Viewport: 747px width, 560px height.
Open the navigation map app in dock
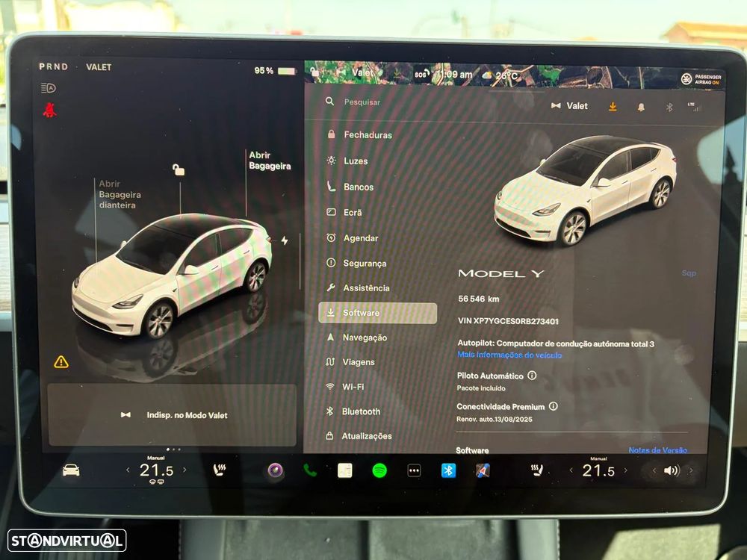coord(483,470)
